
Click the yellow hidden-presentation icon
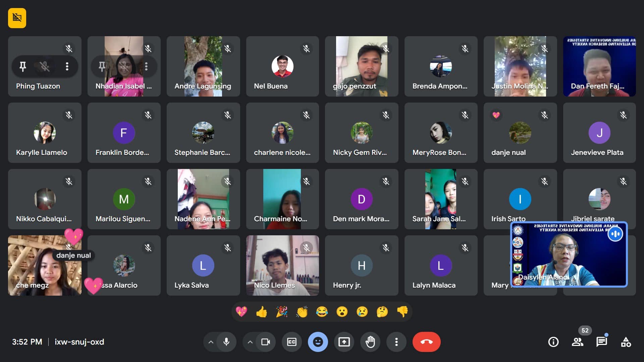[x=17, y=18]
